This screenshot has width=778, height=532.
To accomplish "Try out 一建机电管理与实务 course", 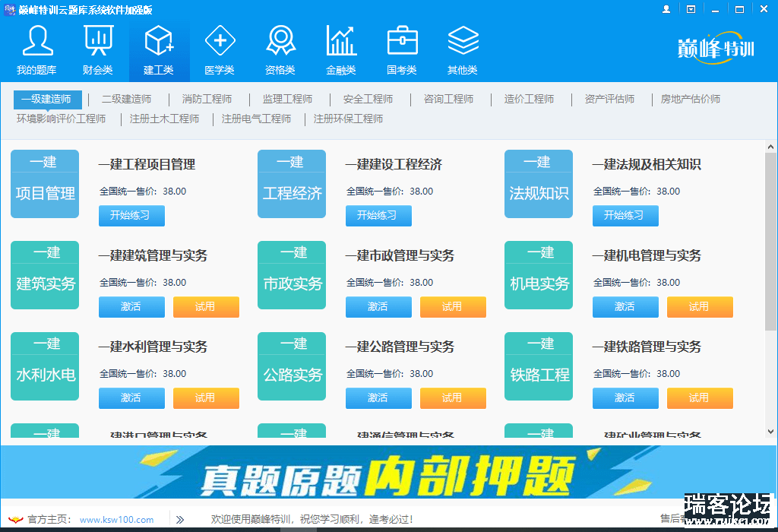I will 700,307.
